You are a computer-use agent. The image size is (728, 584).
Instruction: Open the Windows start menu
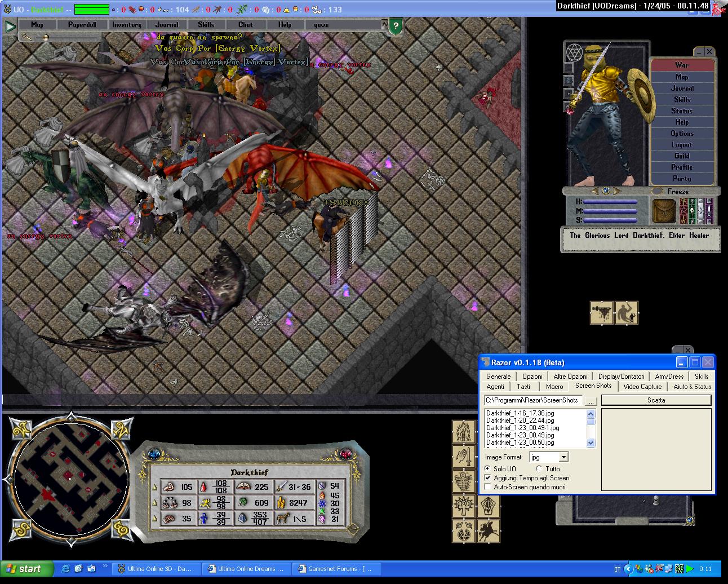click(x=27, y=569)
